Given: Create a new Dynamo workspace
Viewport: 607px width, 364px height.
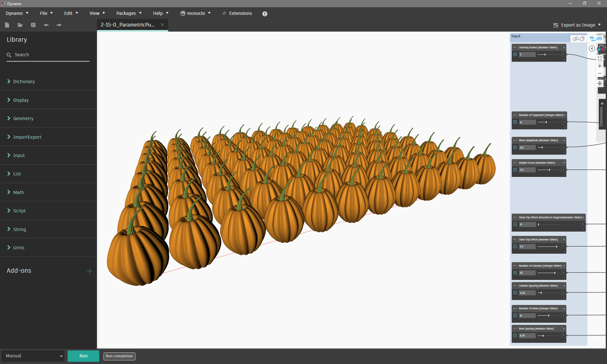Looking at the screenshot, I should coord(7,25).
